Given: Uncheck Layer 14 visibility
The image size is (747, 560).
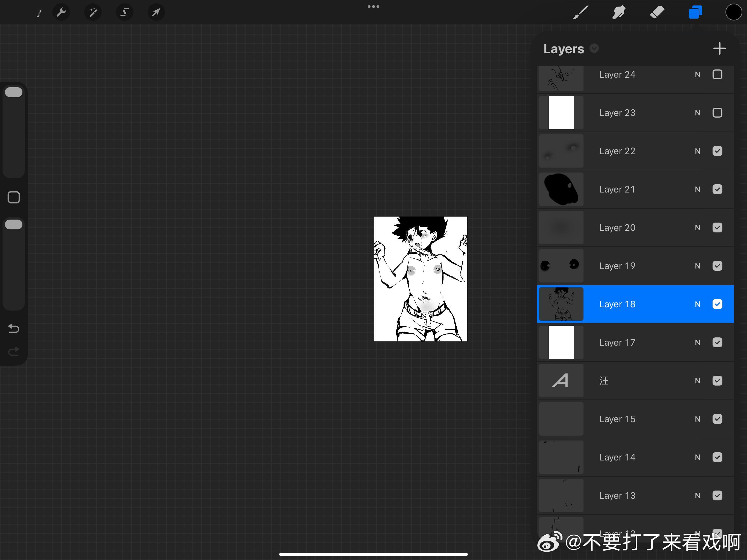Looking at the screenshot, I should [717, 457].
